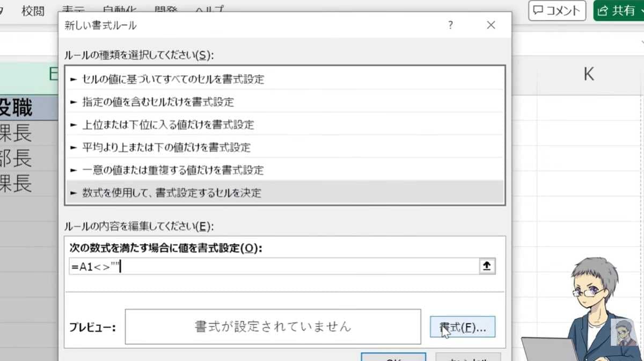Select column K header in the spreadsheet
Screen dimensions: 644x361
click(589, 75)
